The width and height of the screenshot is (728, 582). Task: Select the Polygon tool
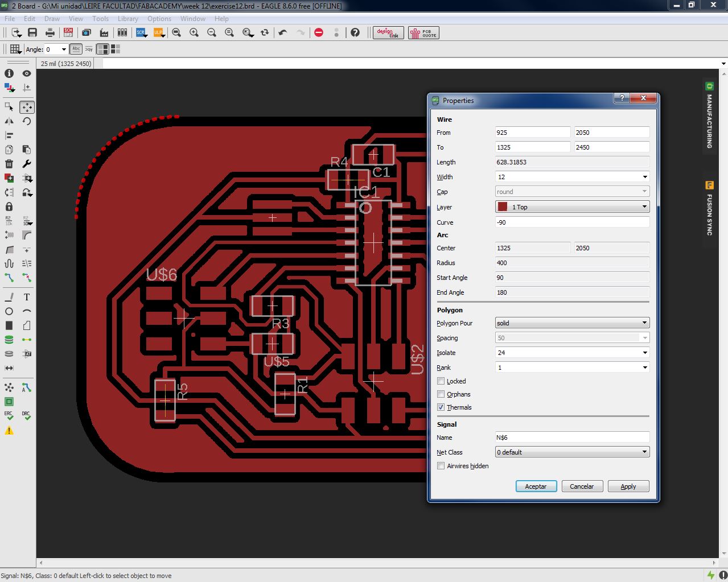[x=27, y=325]
